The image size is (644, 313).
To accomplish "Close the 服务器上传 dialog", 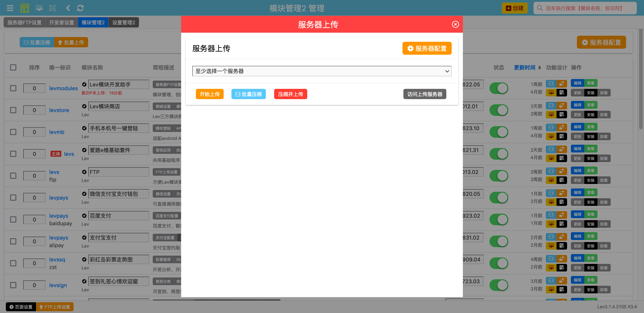I will point(455,24).
